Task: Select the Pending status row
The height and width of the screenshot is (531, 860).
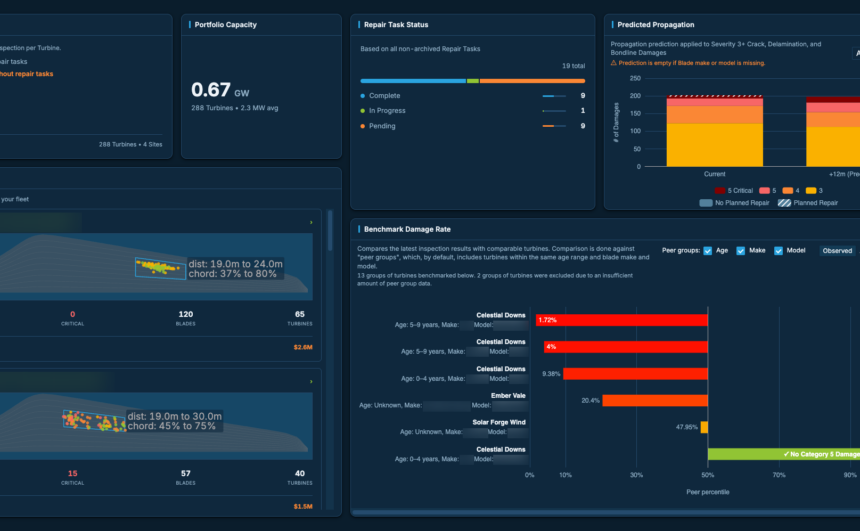Action: pos(472,126)
